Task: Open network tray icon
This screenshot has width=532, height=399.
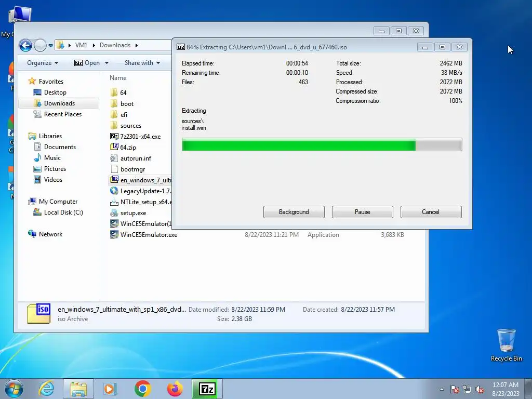Action: (467, 389)
